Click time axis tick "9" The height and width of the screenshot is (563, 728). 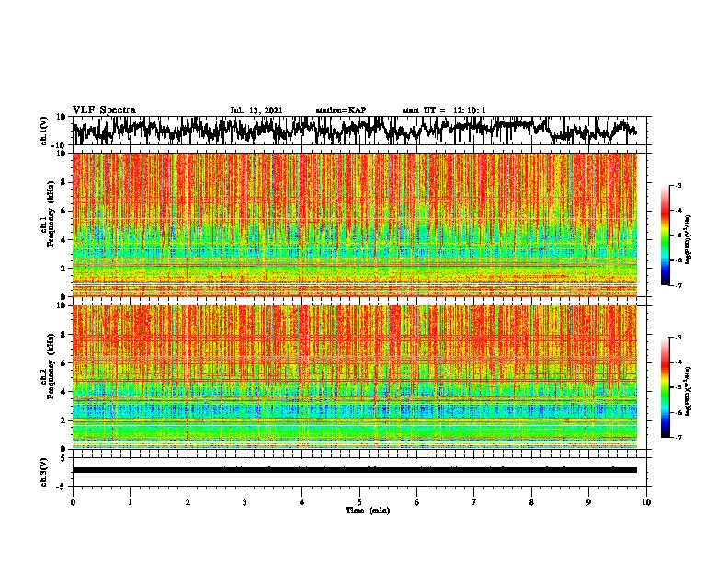(x=588, y=502)
